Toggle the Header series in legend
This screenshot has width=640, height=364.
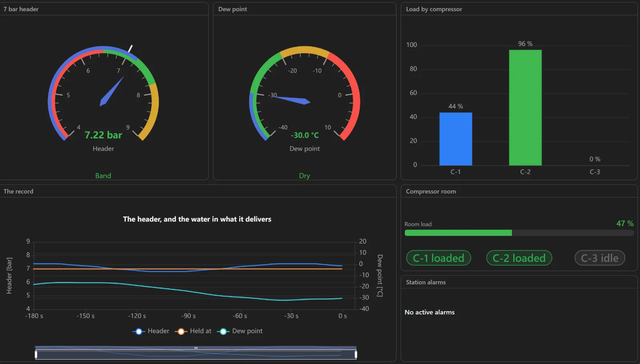pos(151,331)
